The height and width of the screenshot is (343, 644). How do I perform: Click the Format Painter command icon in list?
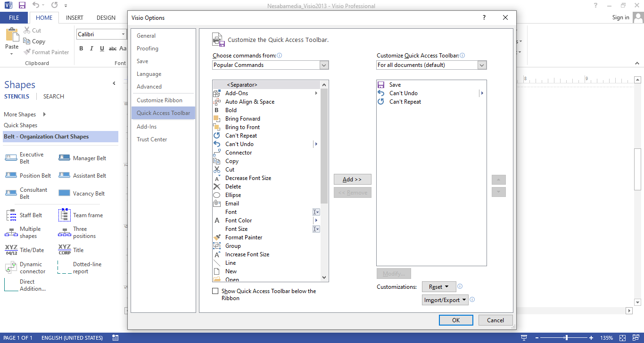pyautogui.click(x=217, y=237)
